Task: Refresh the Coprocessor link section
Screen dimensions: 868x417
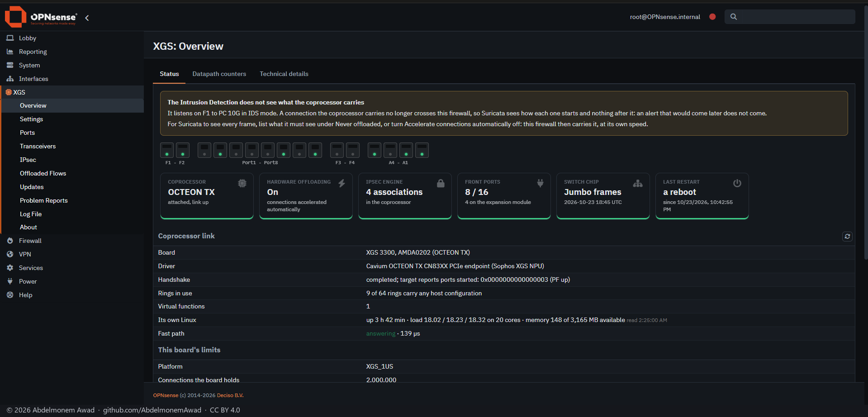Action: pyautogui.click(x=847, y=236)
